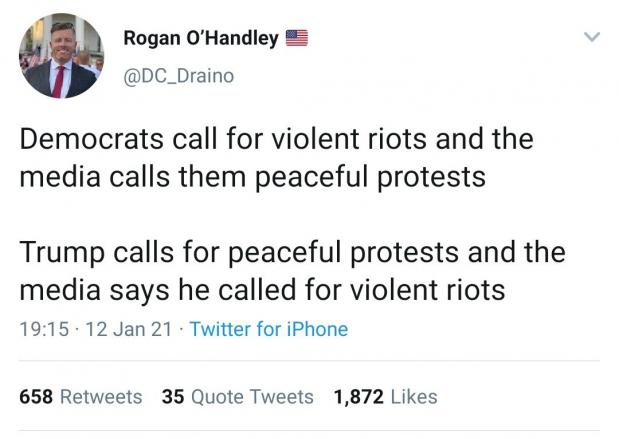Click the 19:15 timestamp
Screen dimensions: 619x439
(44, 329)
